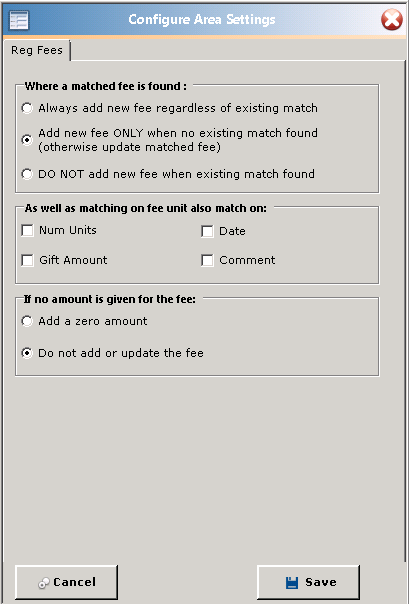This screenshot has width=409, height=604.
Task: Click the 'Configure Area Settings' title bar
Action: click(x=202, y=20)
